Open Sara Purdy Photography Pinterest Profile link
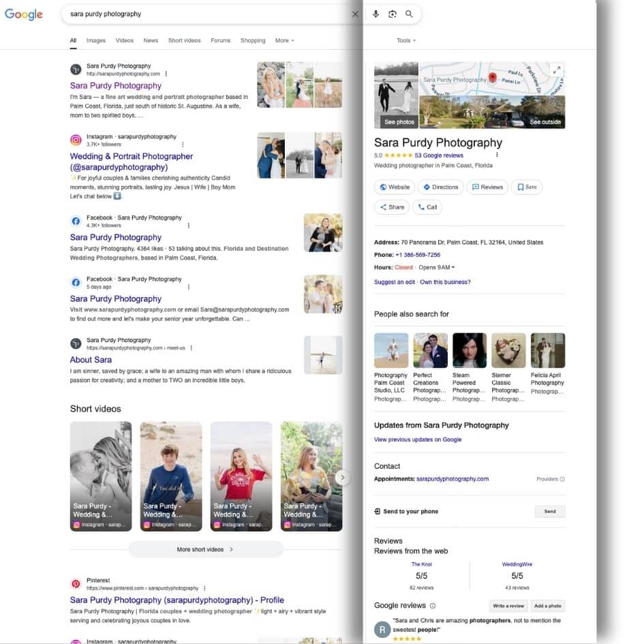This screenshot has height=644, width=644. pos(177,600)
